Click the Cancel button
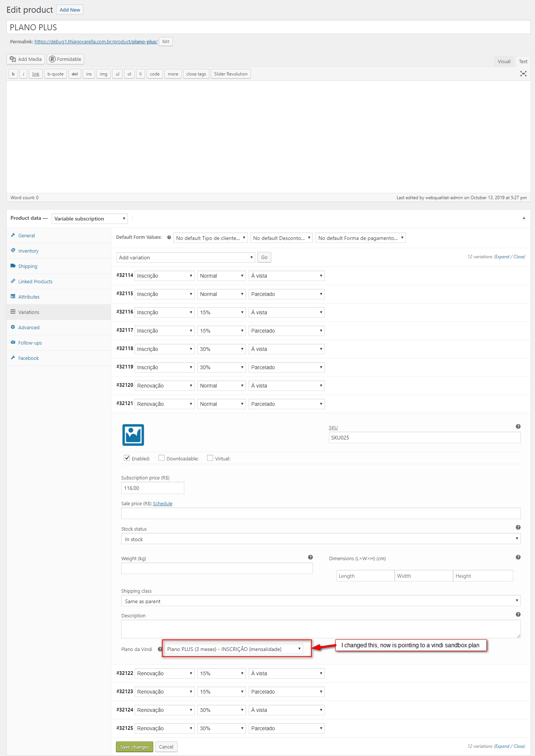 (x=166, y=747)
